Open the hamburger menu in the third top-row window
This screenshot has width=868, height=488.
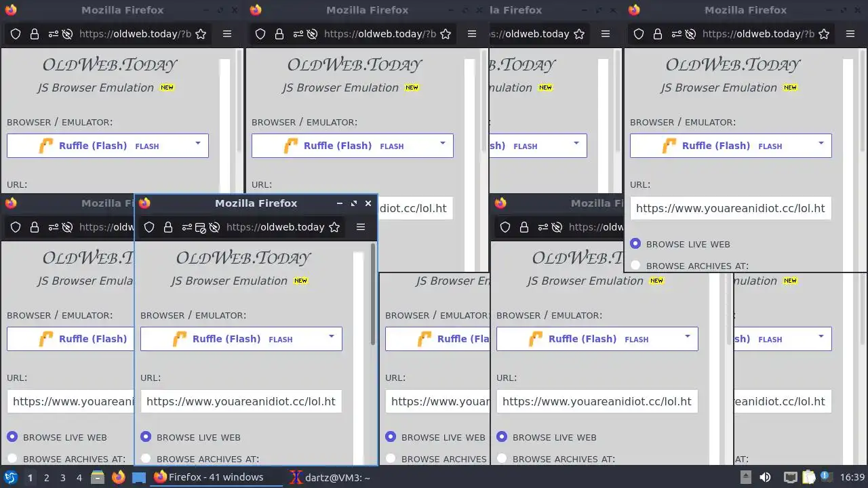click(x=606, y=34)
